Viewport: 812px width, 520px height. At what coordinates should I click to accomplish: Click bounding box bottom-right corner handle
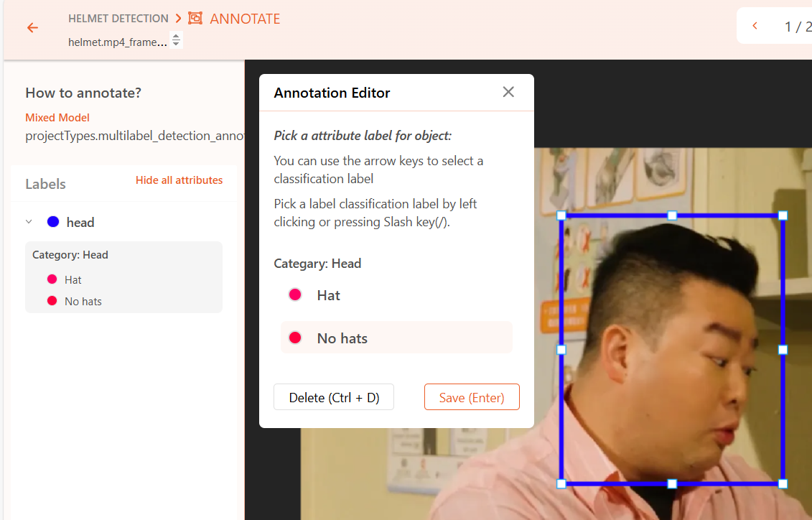(x=783, y=484)
